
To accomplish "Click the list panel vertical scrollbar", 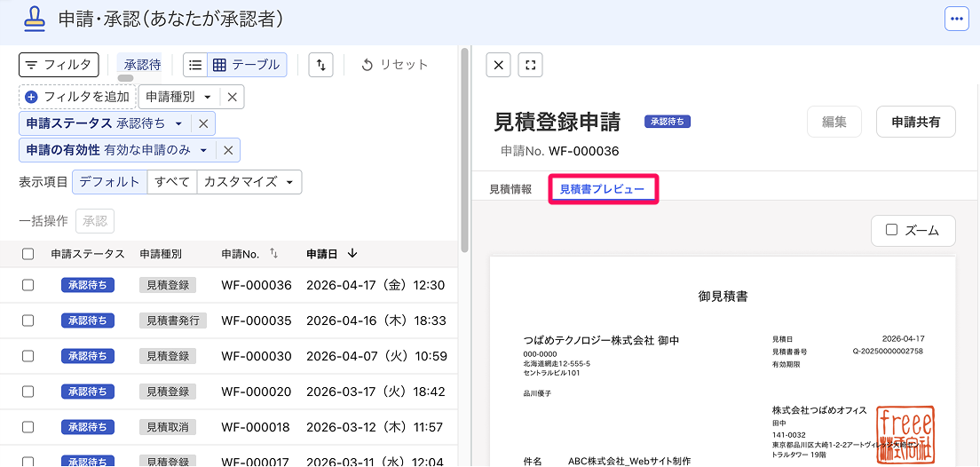I will [464, 150].
